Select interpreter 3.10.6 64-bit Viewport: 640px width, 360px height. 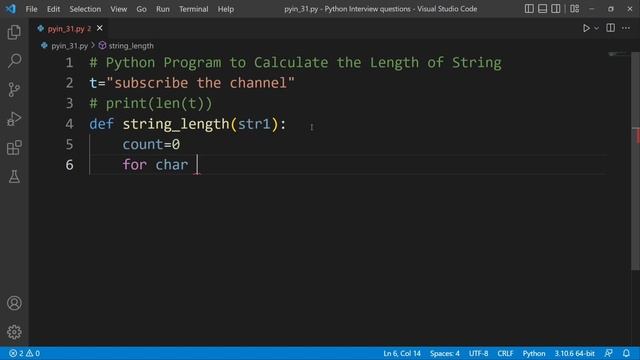click(x=574, y=353)
